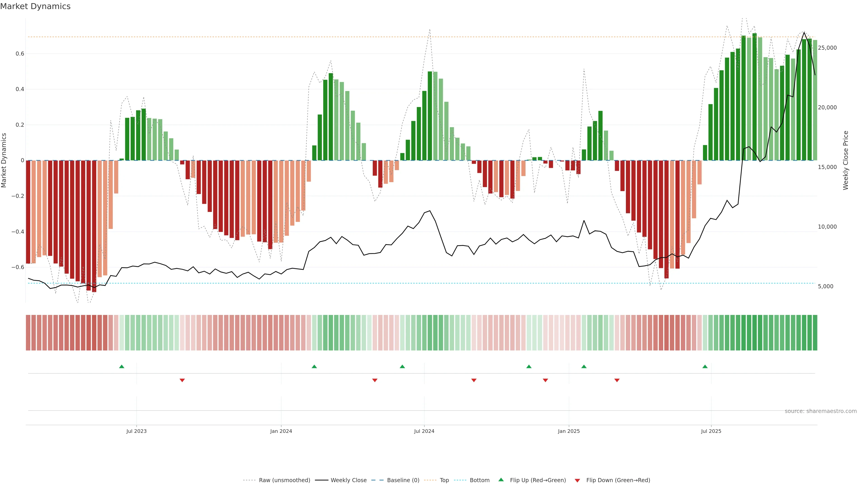Click the flip-up triangle just before Jul 2024
This screenshot has height=488, width=868.
tap(402, 366)
